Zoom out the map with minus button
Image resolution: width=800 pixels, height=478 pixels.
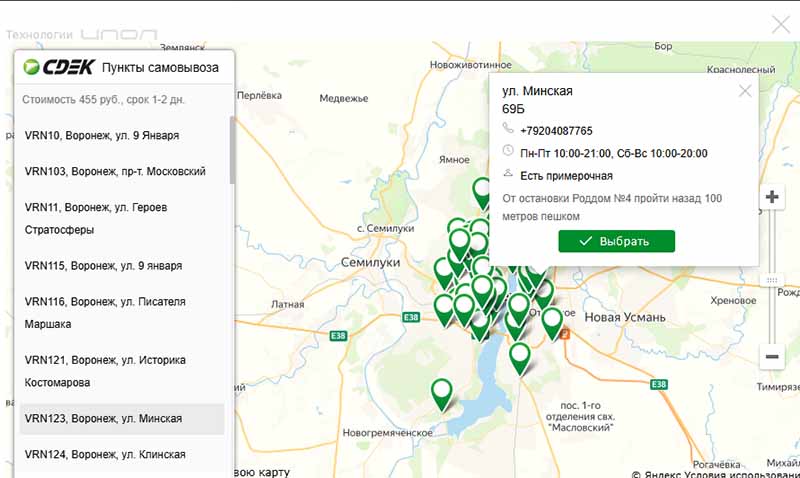[772, 356]
